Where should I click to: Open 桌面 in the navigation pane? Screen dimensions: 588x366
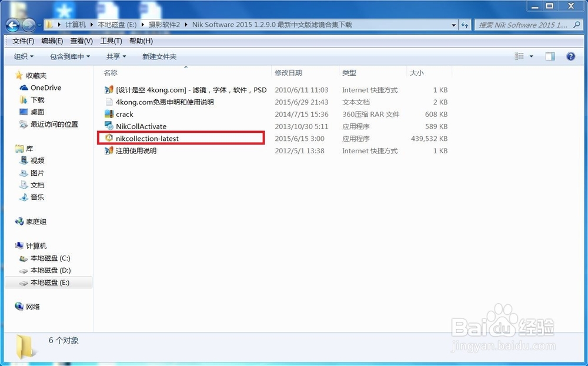tap(38, 112)
